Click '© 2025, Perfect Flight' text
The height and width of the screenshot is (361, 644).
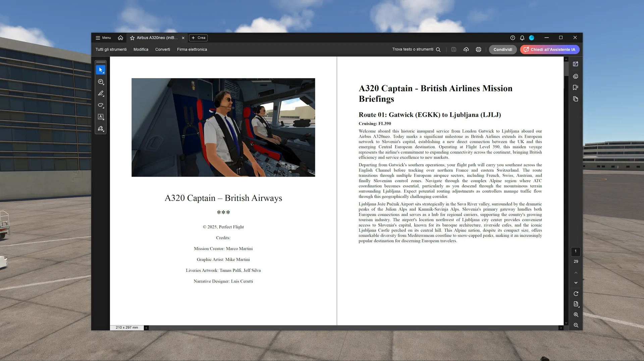[223, 227]
